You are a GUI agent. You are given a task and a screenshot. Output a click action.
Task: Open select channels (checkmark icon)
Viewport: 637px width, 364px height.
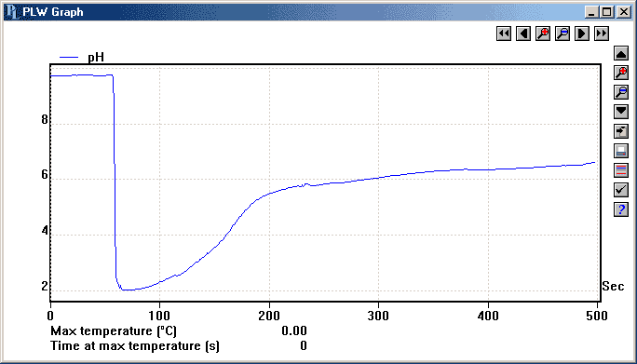tap(621, 190)
